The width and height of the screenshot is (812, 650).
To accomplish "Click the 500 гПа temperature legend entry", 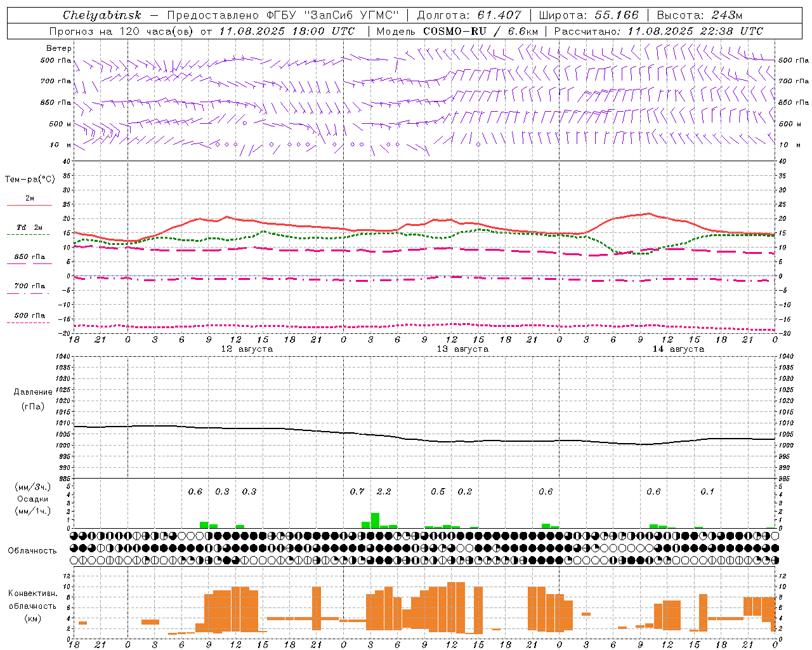I will click(x=30, y=315).
